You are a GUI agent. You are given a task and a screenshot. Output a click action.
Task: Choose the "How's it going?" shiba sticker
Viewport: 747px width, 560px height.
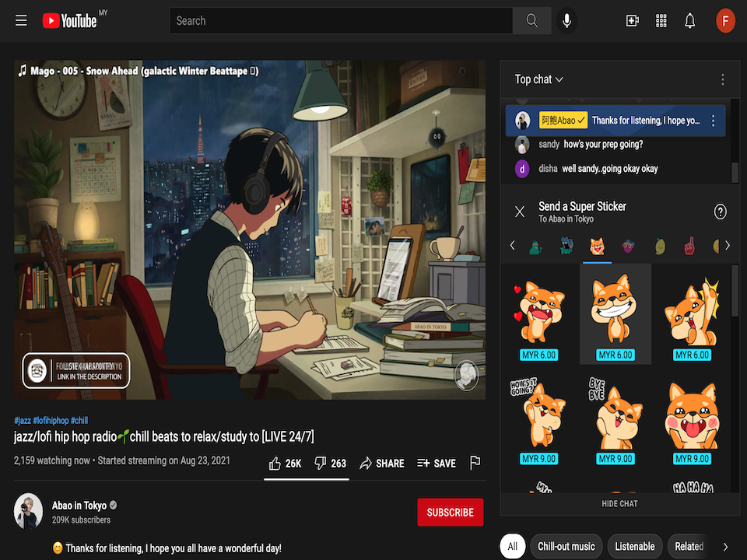538,420
